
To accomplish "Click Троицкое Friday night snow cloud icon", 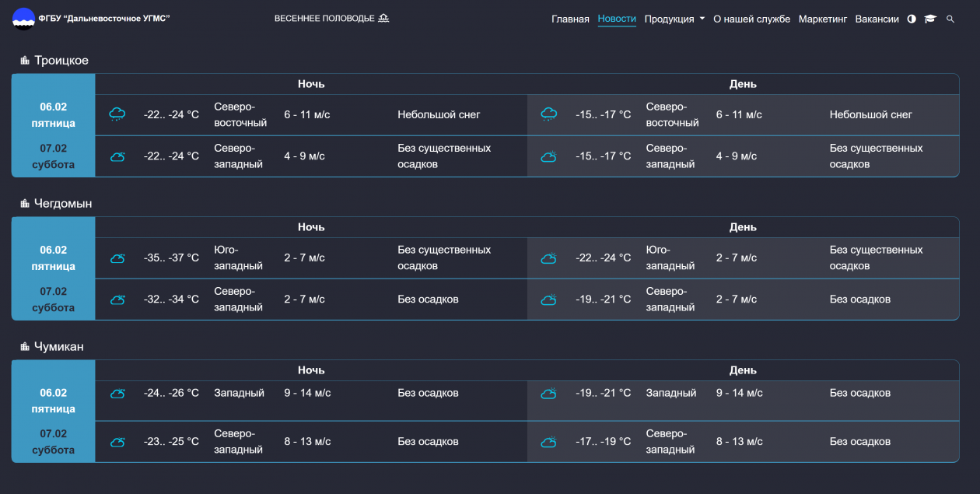I will click(117, 114).
